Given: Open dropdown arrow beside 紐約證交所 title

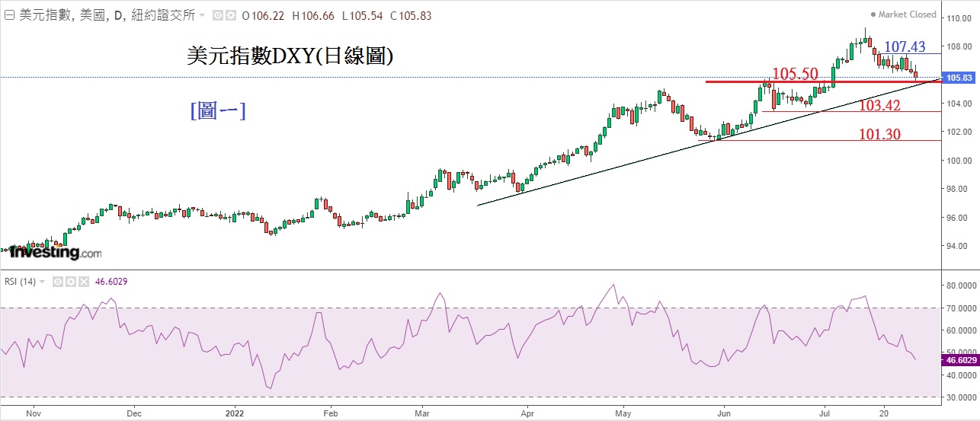Looking at the screenshot, I should click(x=202, y=15).
